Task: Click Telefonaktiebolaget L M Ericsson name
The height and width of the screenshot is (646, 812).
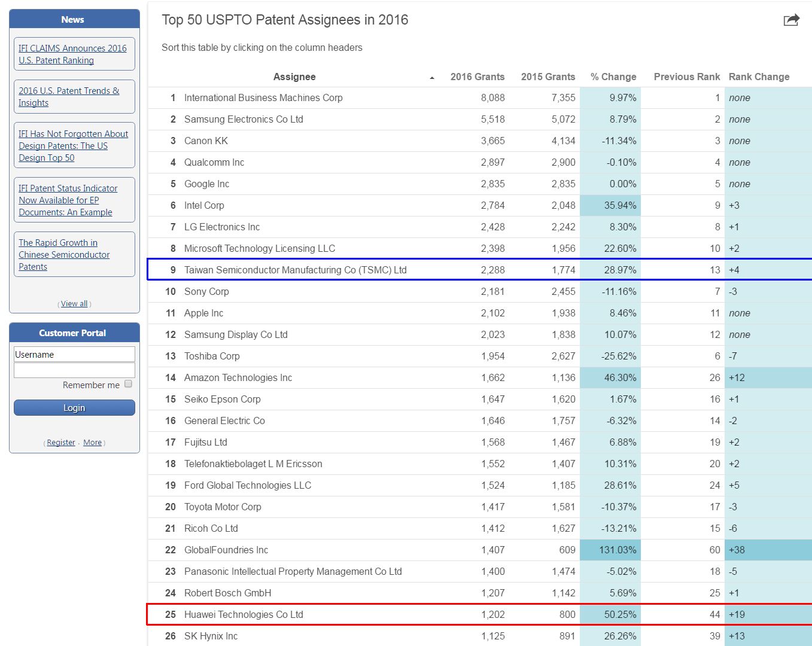Action: (x=253, y=464)
